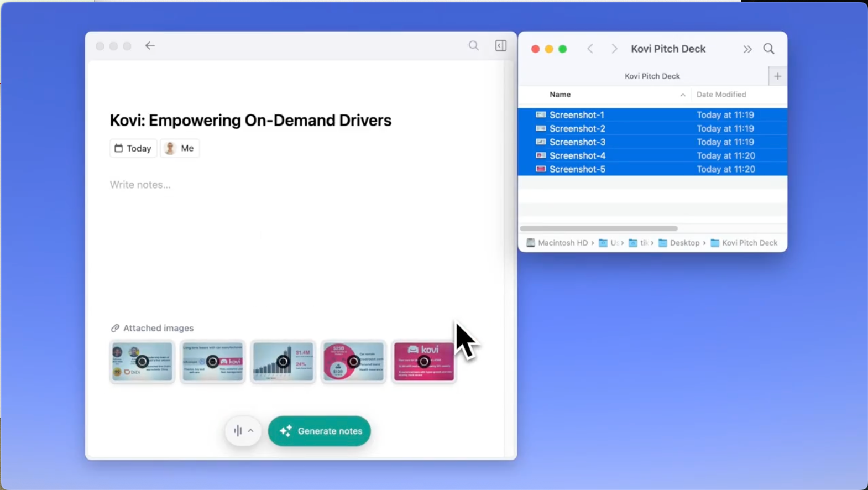This screenshot has height=490, width=868.
Task: Expand the chevron beside the waveform icon
Action: coord(250,431)
